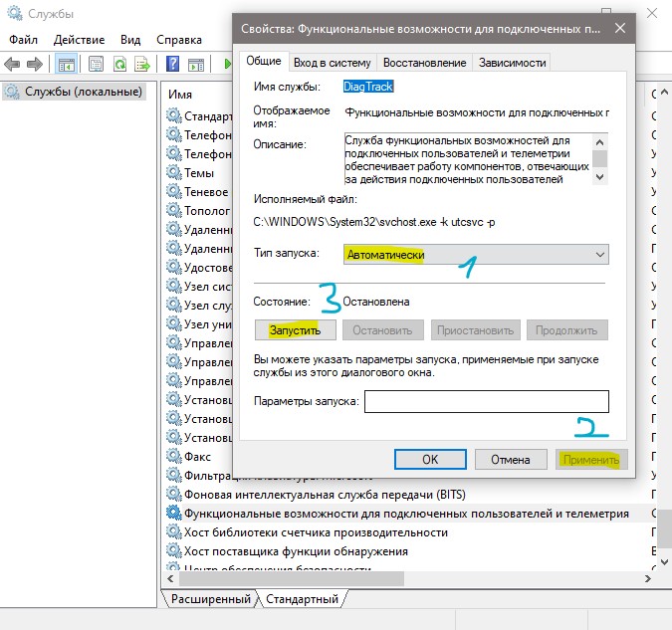
Task: Click gear icon next to Темы service
Action: 173,172
